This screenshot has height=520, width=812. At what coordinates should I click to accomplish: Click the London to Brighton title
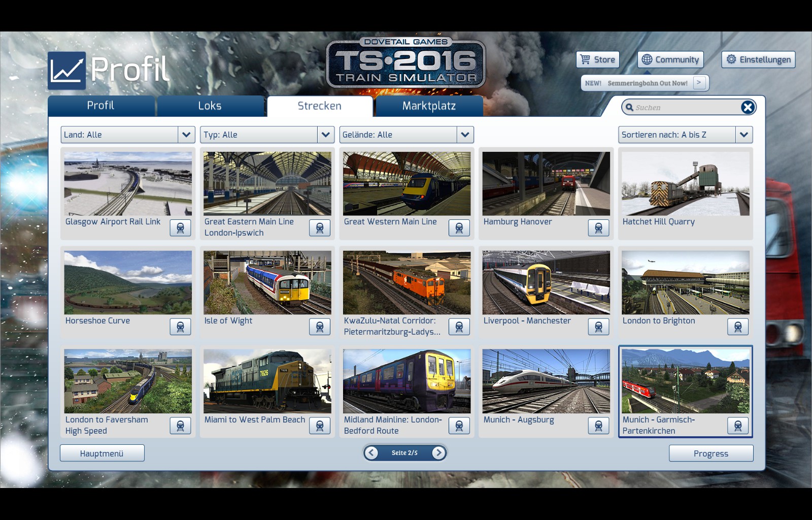point(659,320)
